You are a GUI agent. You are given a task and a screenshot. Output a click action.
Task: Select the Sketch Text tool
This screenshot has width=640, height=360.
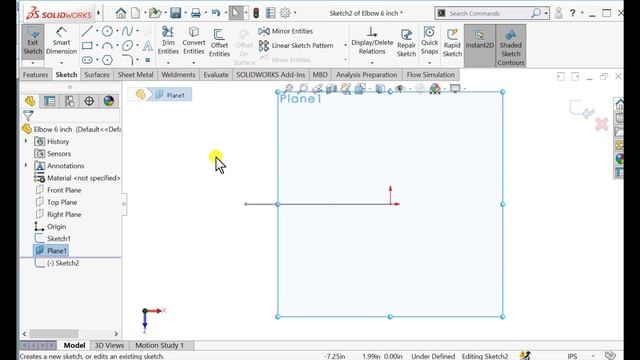point(147,46)
